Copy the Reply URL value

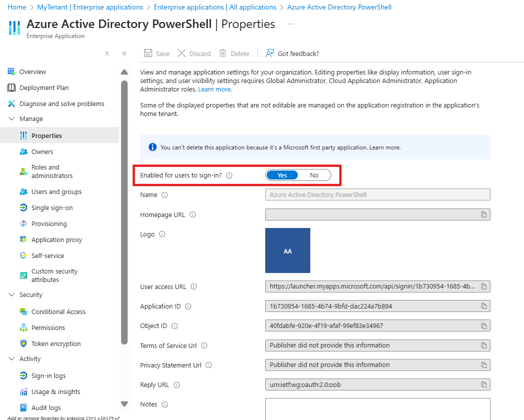(x=483, y=384)
